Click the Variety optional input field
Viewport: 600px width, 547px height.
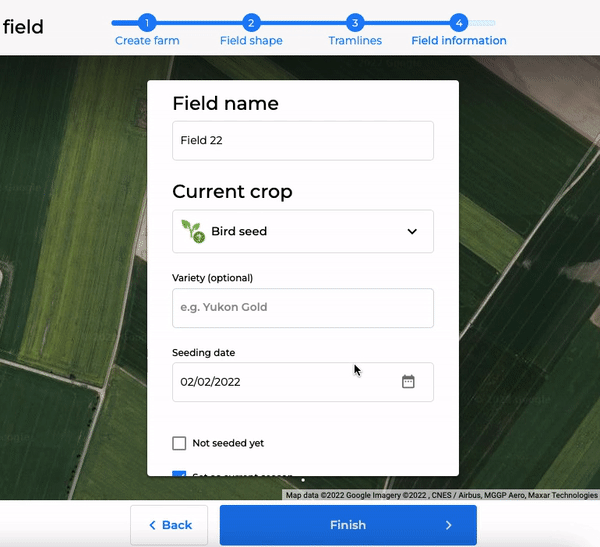point(303,308)
